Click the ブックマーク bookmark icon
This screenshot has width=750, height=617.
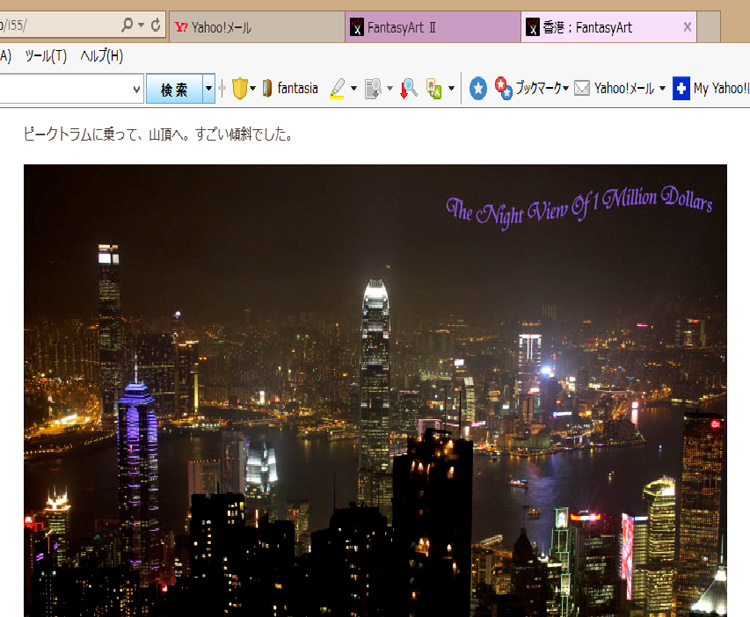coord(503,88)
